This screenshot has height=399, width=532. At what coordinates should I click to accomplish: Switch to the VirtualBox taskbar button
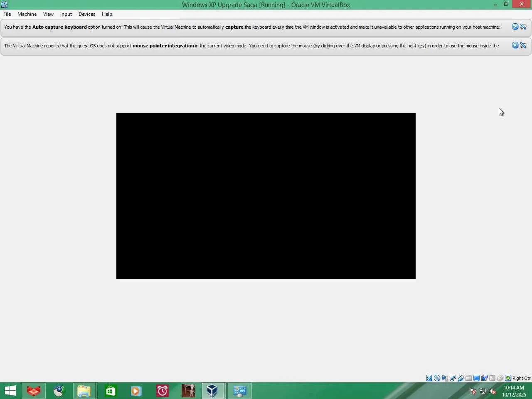coord(213,391)
